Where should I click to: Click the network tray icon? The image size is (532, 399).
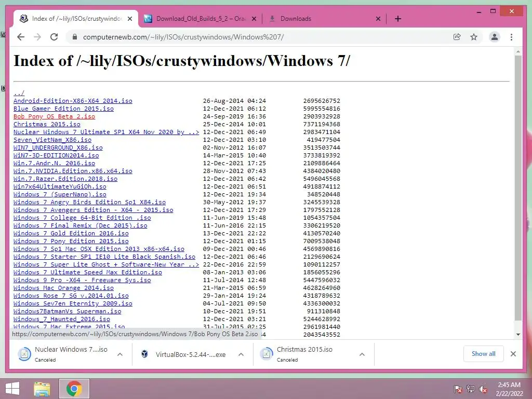coord(471,389)
